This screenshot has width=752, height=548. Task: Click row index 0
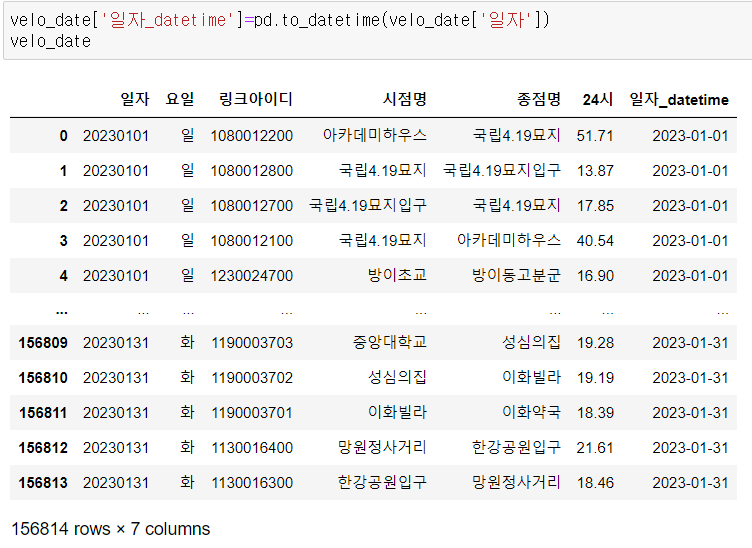click(63, 136)
